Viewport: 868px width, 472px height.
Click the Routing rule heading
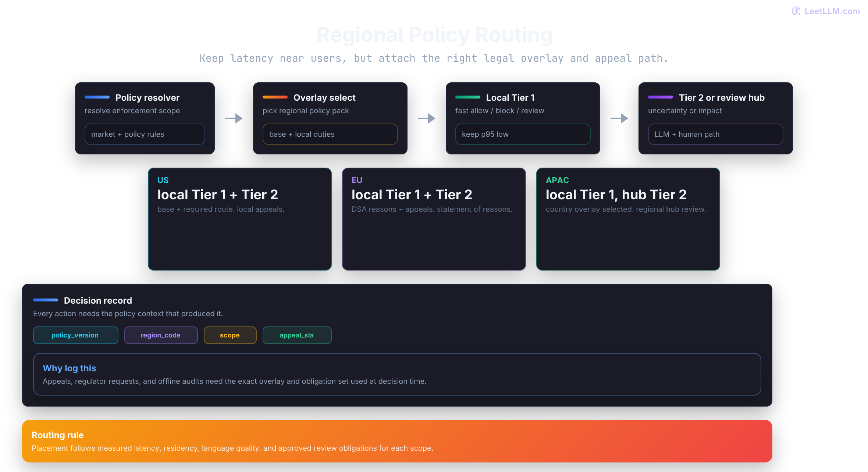click(x=58, y=435)
